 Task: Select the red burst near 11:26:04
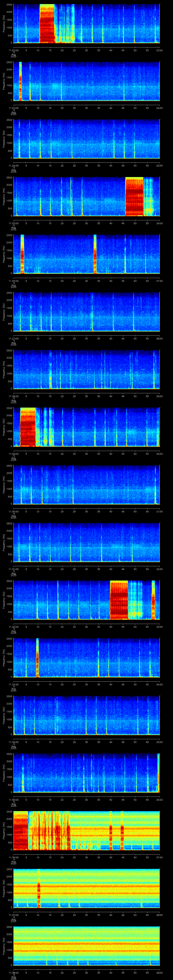pos(22,254)
